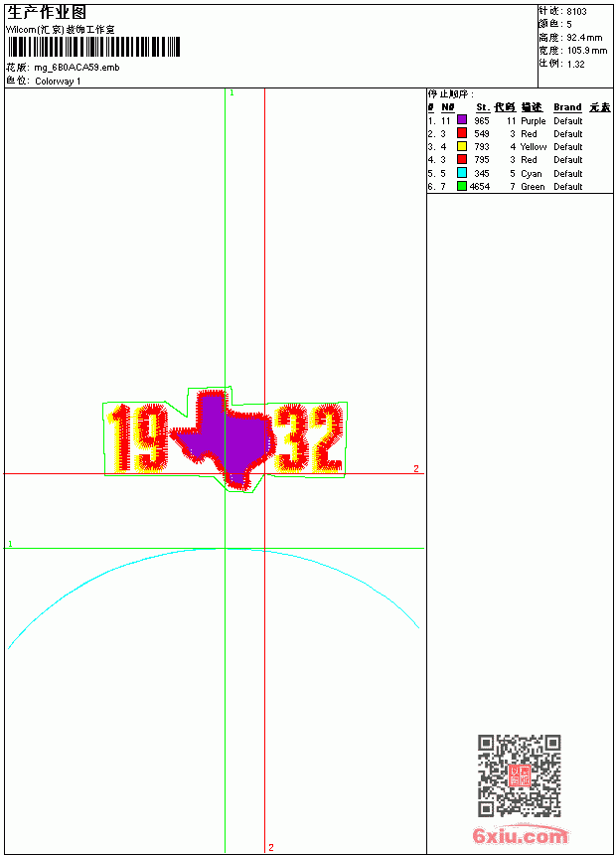The height and width of the screenshot is (855, 616).
Task: Click the red swatch with 549 stitches
Action: [461, 133]
